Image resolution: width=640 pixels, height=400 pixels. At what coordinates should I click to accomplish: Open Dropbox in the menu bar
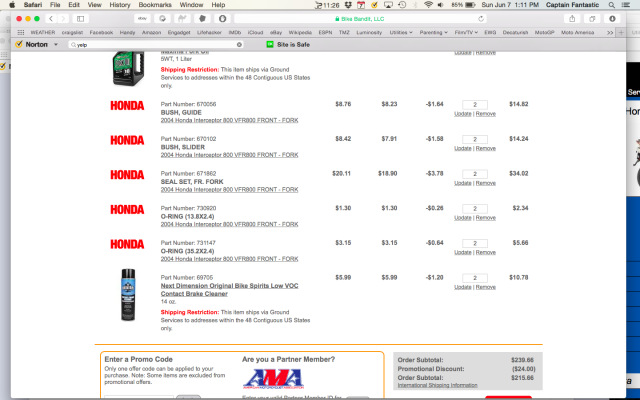[x=348, y=5]
